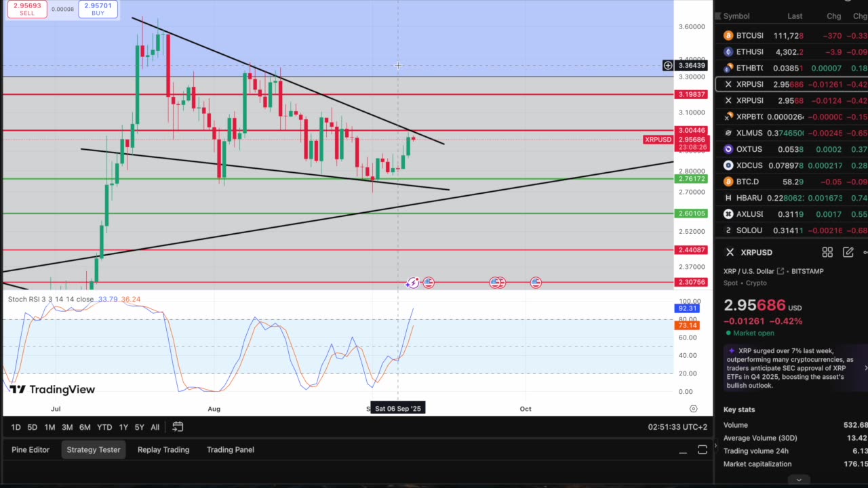Open chart settings gear on time axis

(x=693, y=409)
